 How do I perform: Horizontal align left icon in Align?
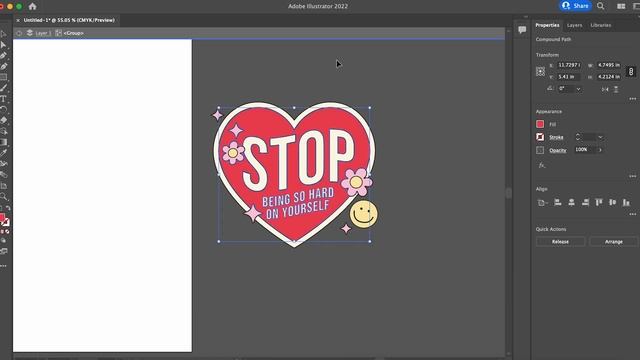click(558, 202)
